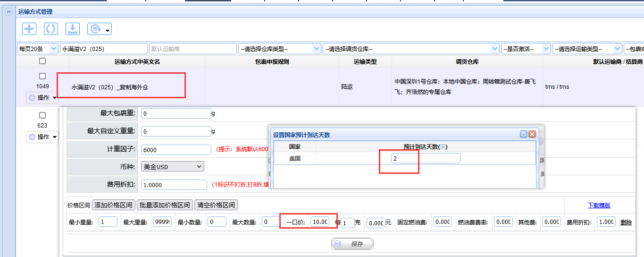This screenshot has width=644, height=257.
Task: Open the batch operation dropdown icon
Action: tap(100, 29)
